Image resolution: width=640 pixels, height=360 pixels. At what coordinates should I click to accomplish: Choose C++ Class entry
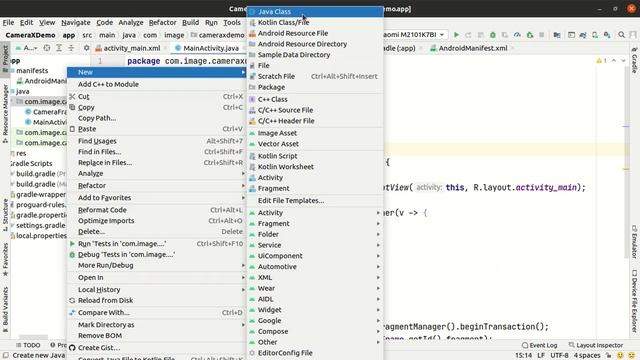click(315, 99)
